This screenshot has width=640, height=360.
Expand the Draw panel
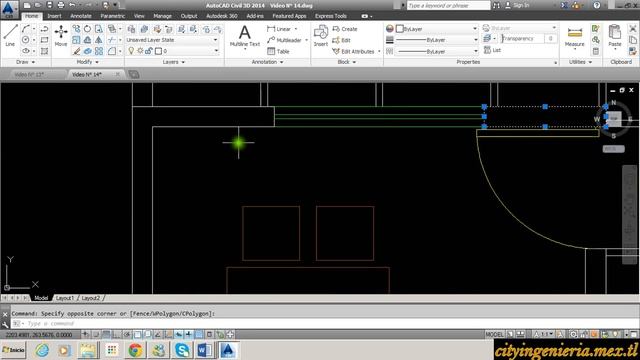25,62
